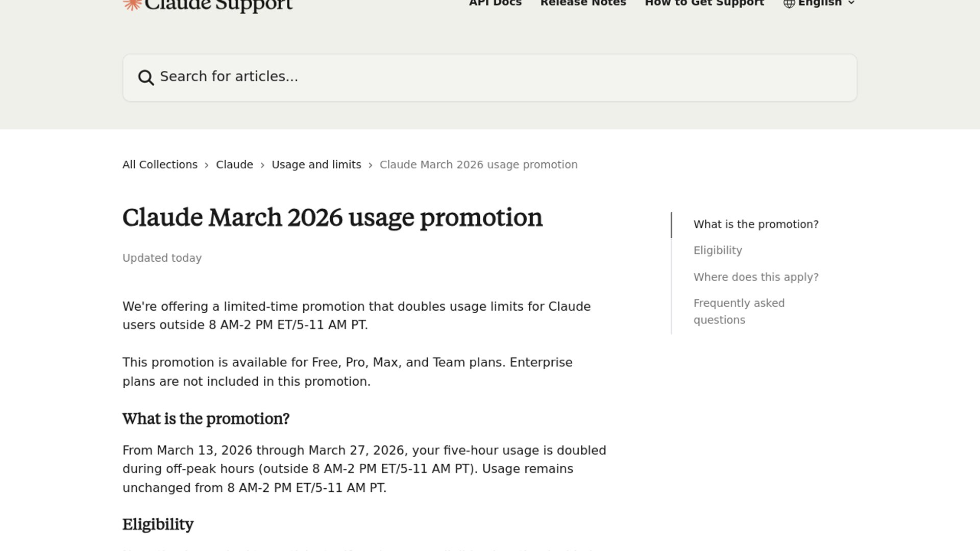Open the Claude breadcrumb link
The height and width of the screenshot is (551, 980).
(x=234, y=165)
